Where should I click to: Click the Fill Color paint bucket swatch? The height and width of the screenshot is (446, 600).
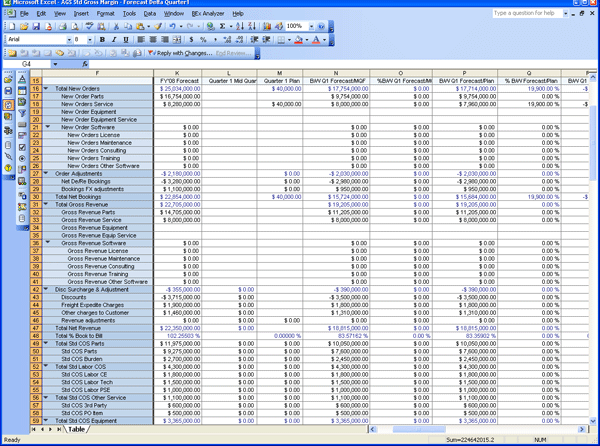[296, 40]
